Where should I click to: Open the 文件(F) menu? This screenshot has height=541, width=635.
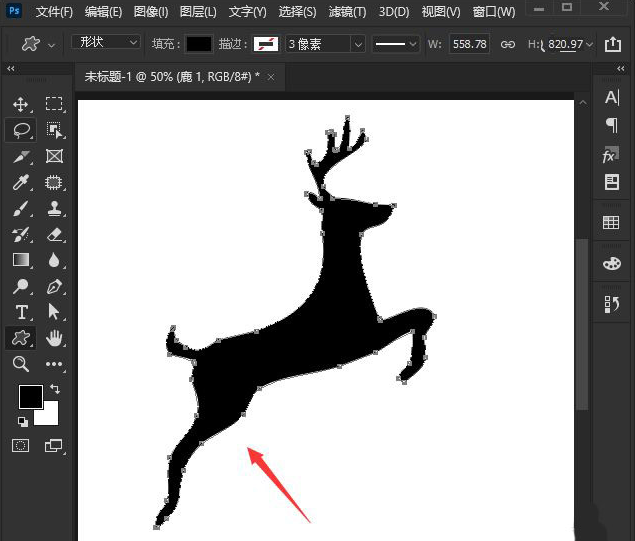54,12
